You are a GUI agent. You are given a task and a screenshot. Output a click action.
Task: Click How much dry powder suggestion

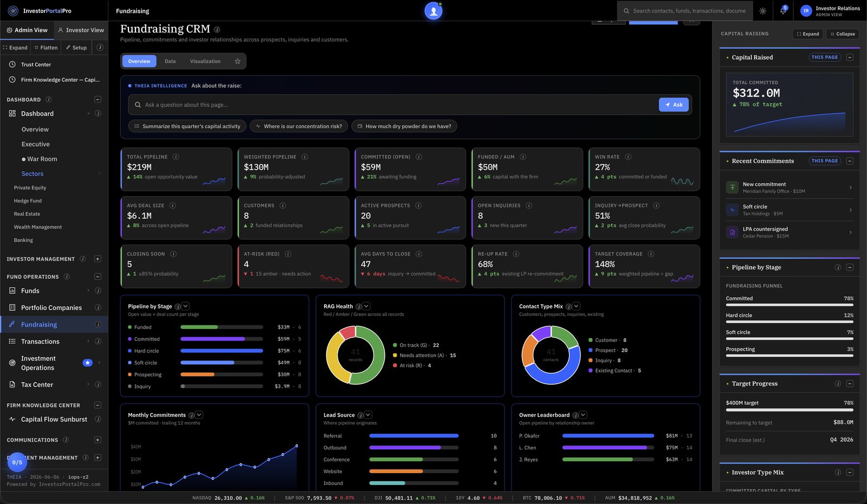click(404, 126)
